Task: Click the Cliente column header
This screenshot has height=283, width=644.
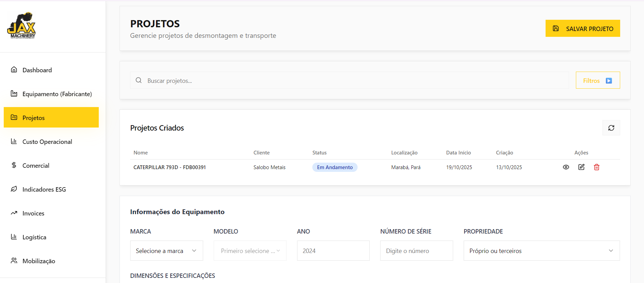Action: (262, 152)
